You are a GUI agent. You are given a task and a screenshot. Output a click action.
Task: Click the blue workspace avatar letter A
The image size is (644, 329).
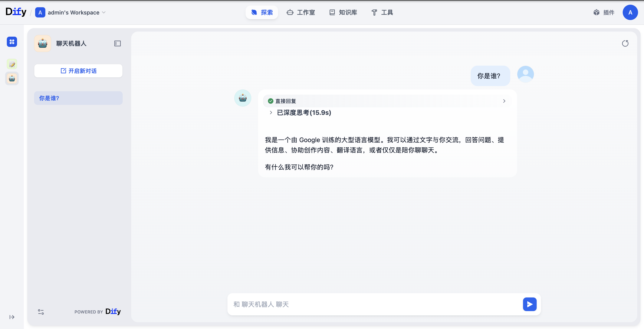coord(40,13)
